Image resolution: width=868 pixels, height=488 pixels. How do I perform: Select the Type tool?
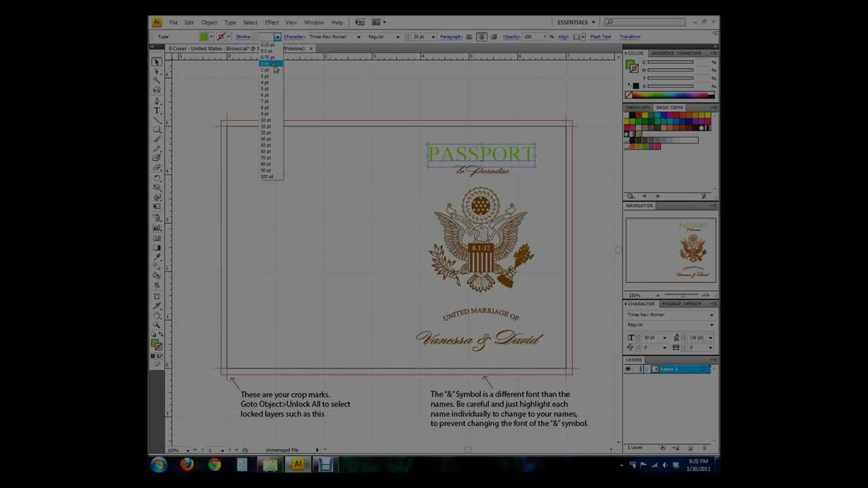pyautogui.click(x=157, y=110)
